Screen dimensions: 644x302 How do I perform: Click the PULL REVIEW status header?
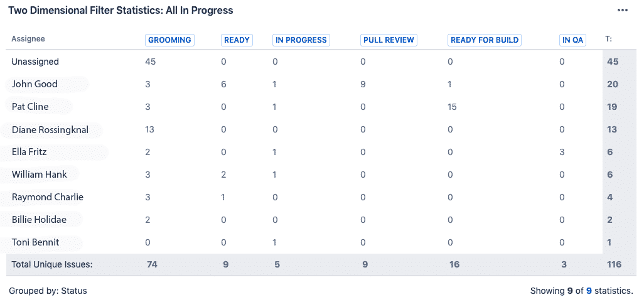point(389,40)
